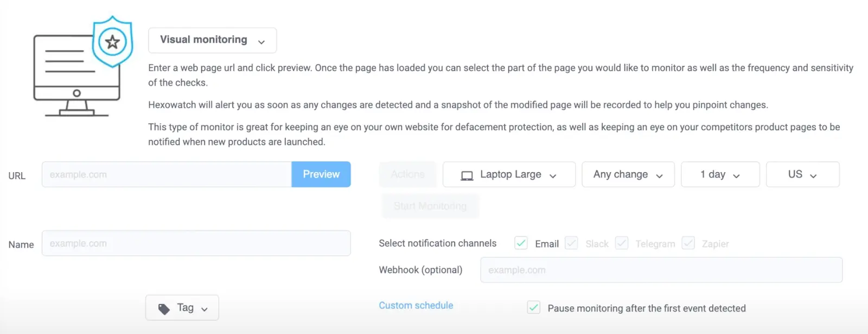Click the Preview button
Image resolution: width=868 pixels, height=334 pixels.
(x=321, y=174)
